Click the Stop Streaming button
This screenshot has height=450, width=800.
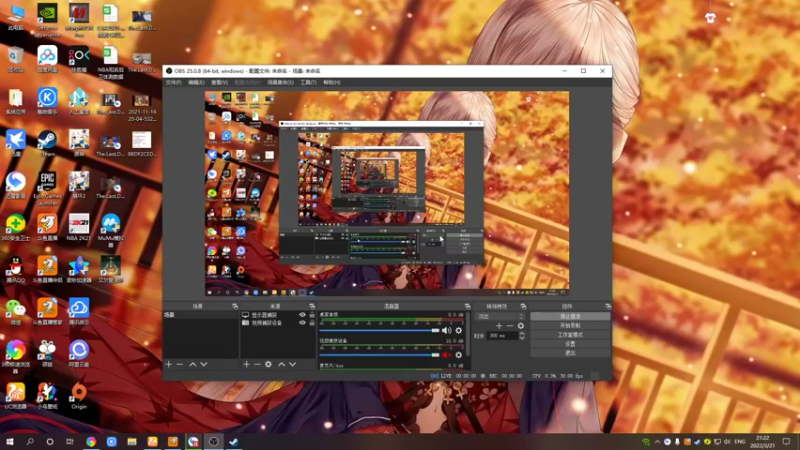570,316
